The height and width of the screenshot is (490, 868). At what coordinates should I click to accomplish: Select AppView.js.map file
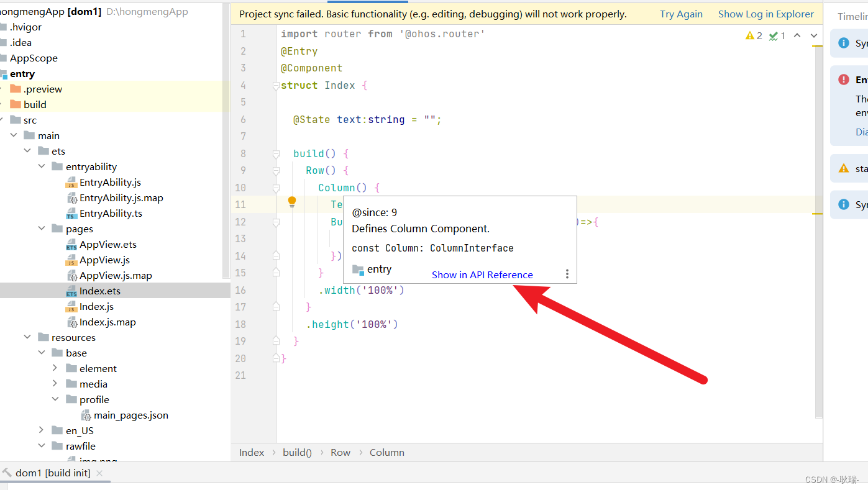pyautogui.click(x=116, y=275)
